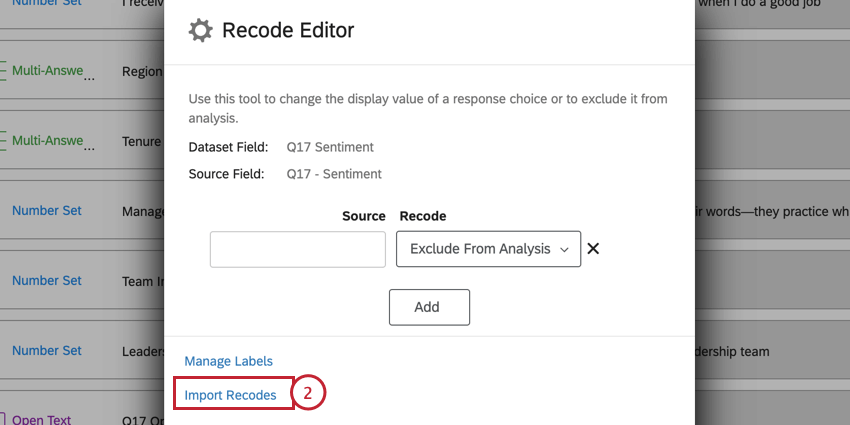Screen dimensions: 850x425
Task: Click the green Multi-Answer icon on Tenure row
Action: (x=4, y=141)
